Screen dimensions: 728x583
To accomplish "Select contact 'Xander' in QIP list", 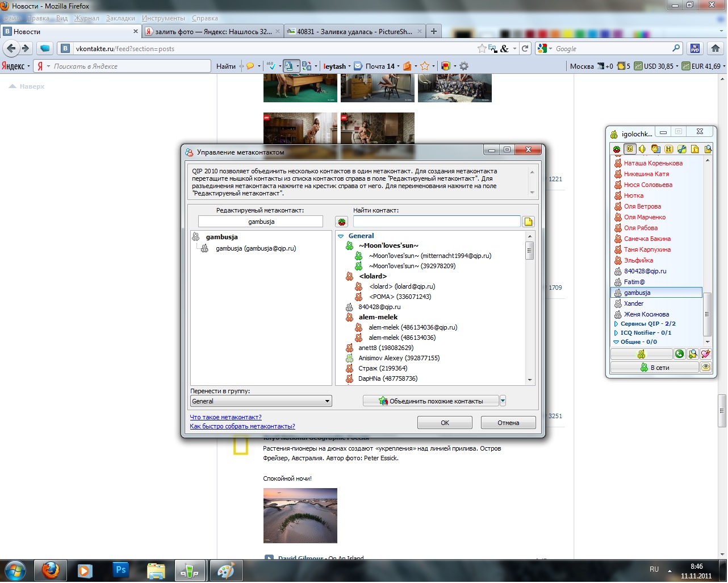I will [x=634, y=303].
